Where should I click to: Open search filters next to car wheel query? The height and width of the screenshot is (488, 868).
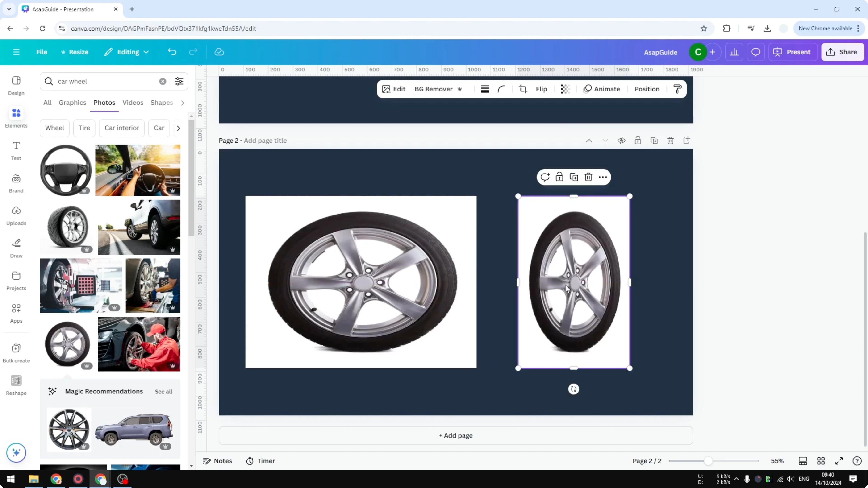[179, 81]
